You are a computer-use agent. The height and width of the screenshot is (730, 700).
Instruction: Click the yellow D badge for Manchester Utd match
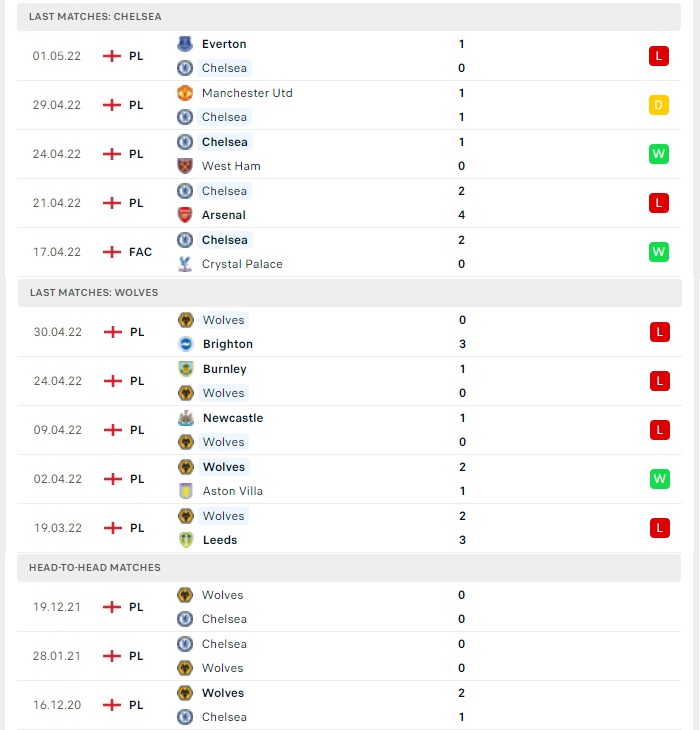pyautogui.click(x=659, y=105)
